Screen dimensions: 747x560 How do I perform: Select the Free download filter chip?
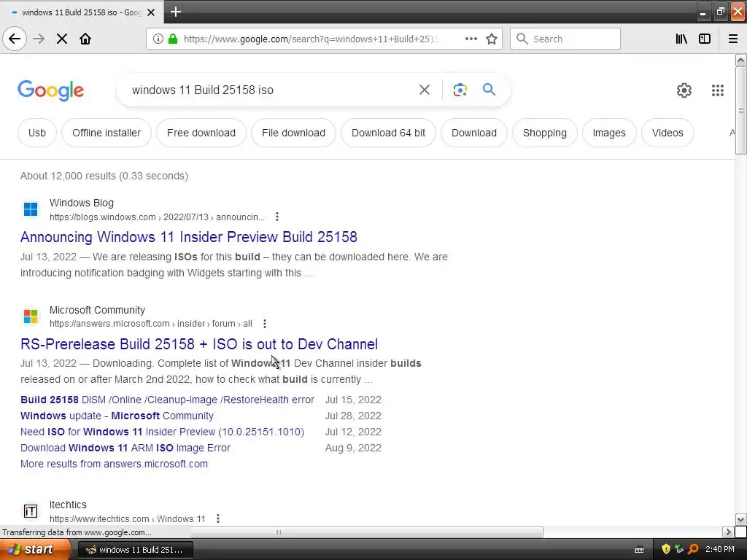pyautogui.click(x=201, y=133)
